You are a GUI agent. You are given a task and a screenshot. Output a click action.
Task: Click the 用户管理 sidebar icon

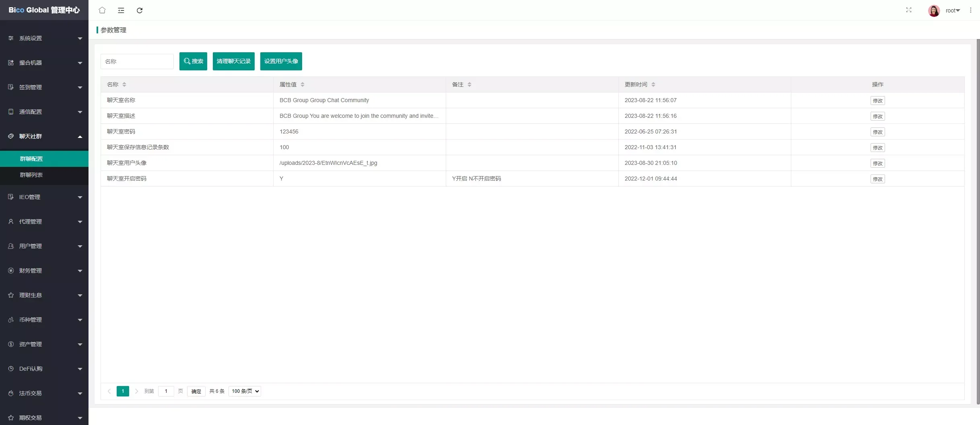pyautogui.click(x=11, y=246)
